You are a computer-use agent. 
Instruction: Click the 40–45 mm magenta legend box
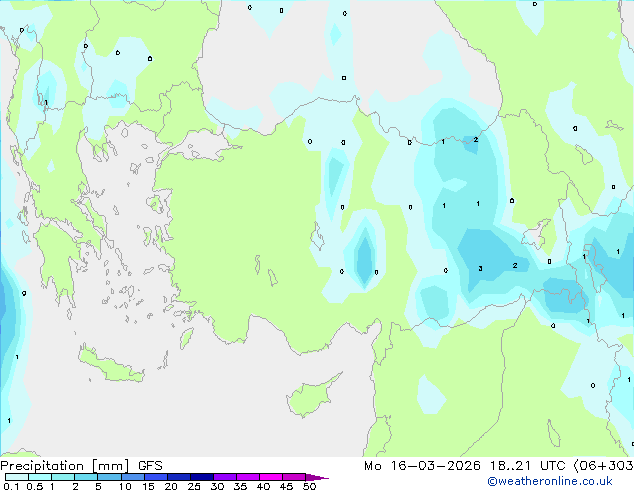271,477
